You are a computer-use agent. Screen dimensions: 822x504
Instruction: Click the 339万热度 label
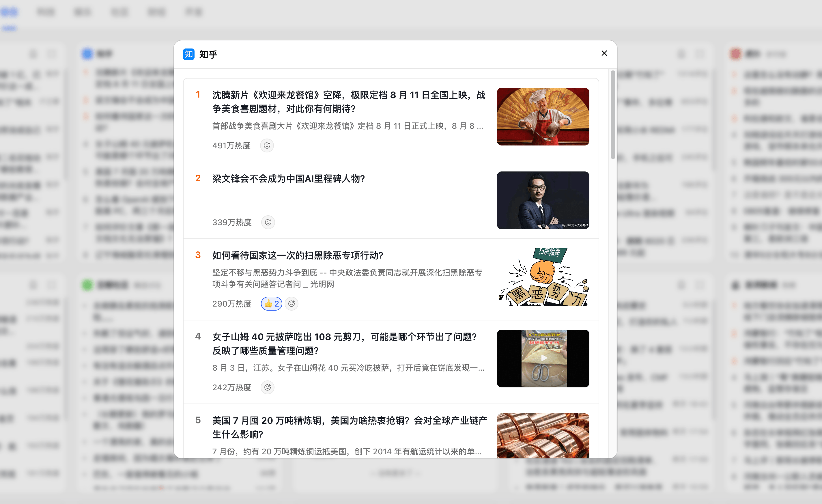click(232, 222)
